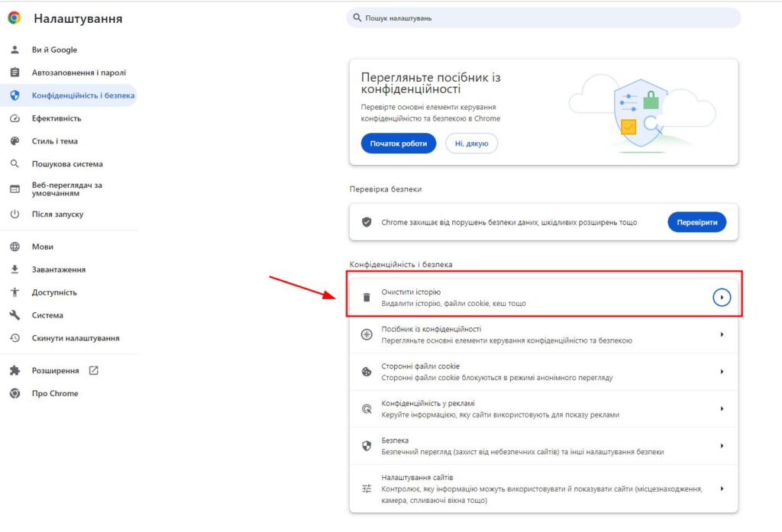Focus the Пошук налаштувань search field
Image resolution: width=782 pixels, height=532 pixels.
tap(544, 18)
